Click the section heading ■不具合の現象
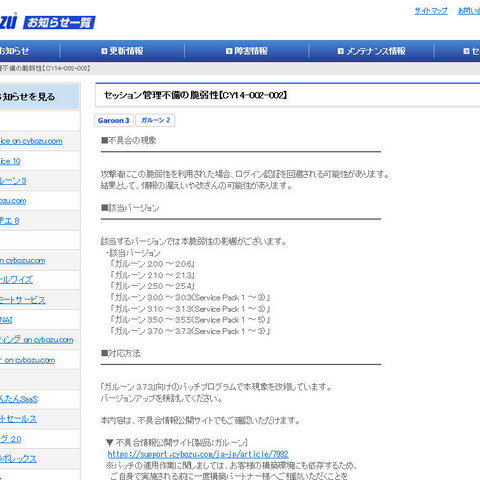 129,140
